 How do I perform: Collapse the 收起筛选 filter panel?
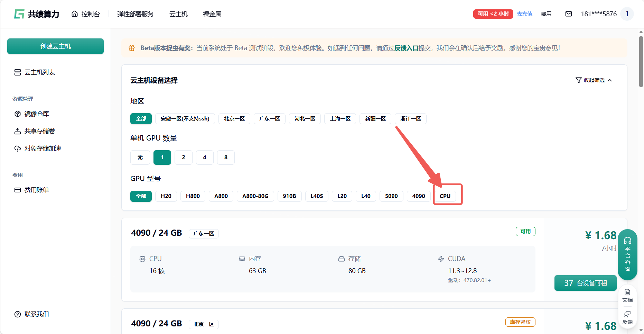[x=594, y=80]
